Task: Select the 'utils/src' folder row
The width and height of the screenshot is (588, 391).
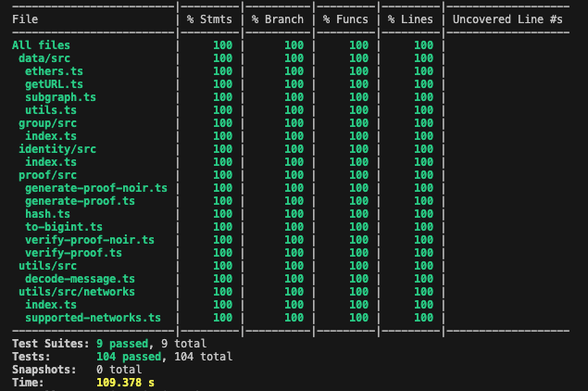Action: 47,266
